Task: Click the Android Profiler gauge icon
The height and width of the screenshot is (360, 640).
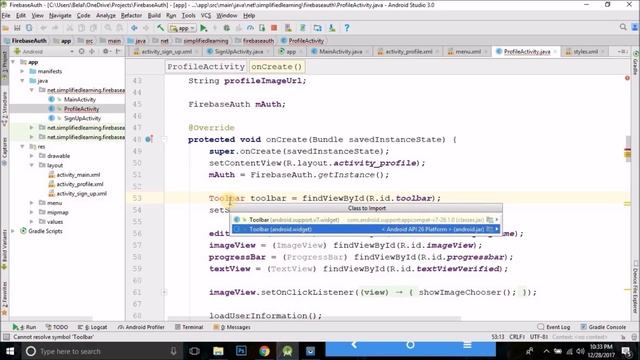Action: 250,28
